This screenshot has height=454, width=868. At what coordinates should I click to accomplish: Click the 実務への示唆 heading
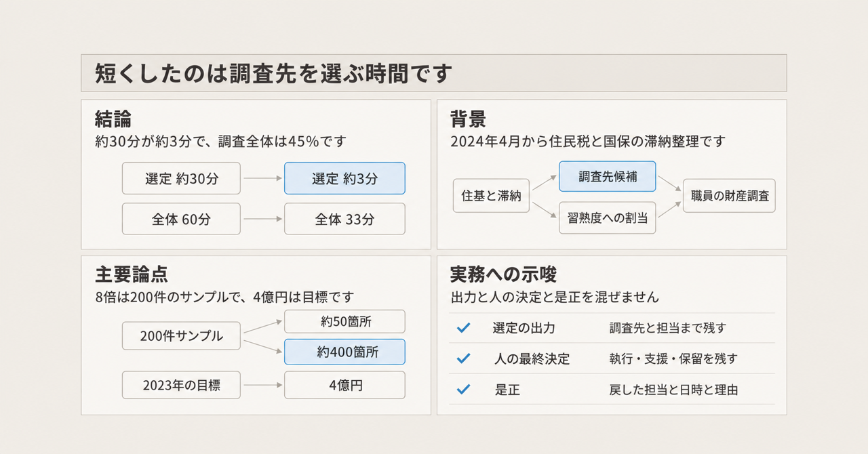point(503,274)
